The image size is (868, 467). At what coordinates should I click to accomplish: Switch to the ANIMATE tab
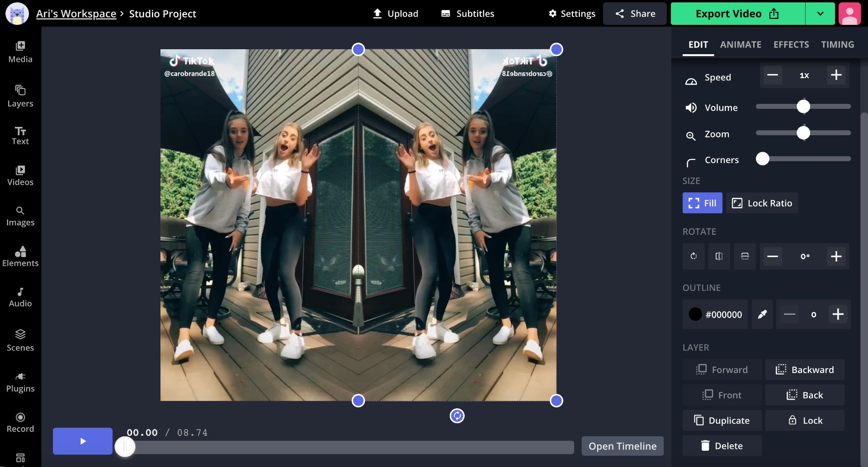click(x=741, y=44)
